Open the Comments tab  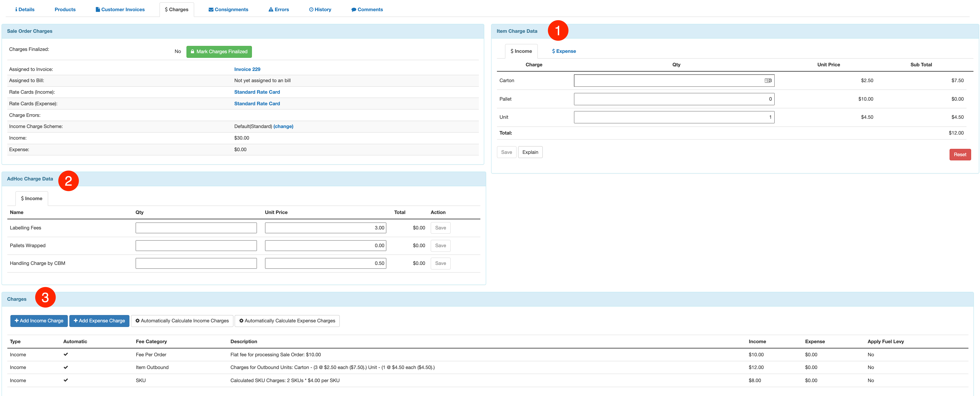(367, 9)
